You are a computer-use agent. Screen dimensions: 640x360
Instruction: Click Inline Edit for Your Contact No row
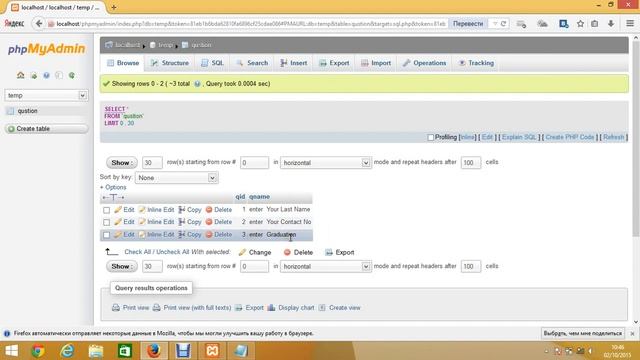click(156, 222)
